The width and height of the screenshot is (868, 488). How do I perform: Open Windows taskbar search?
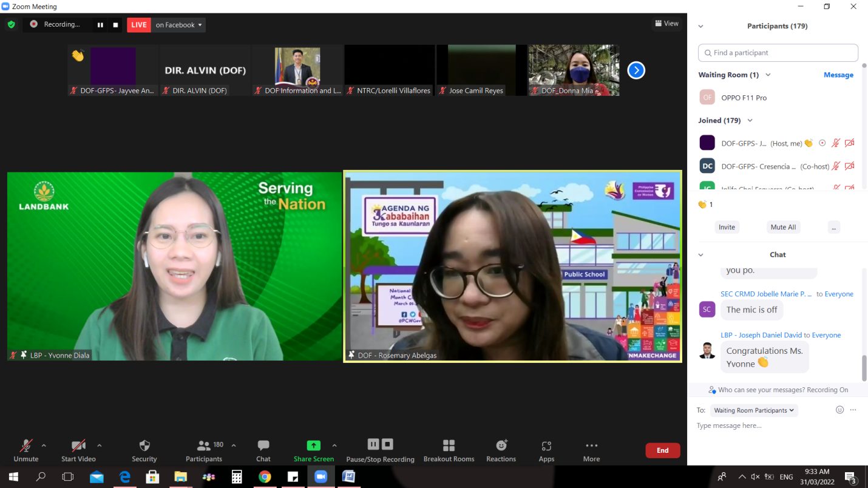[41, 476]
